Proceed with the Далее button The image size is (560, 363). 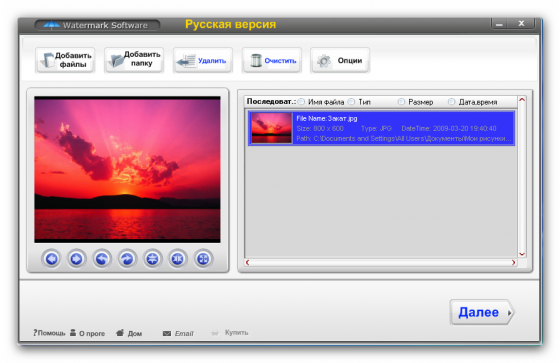click(482, 312)
